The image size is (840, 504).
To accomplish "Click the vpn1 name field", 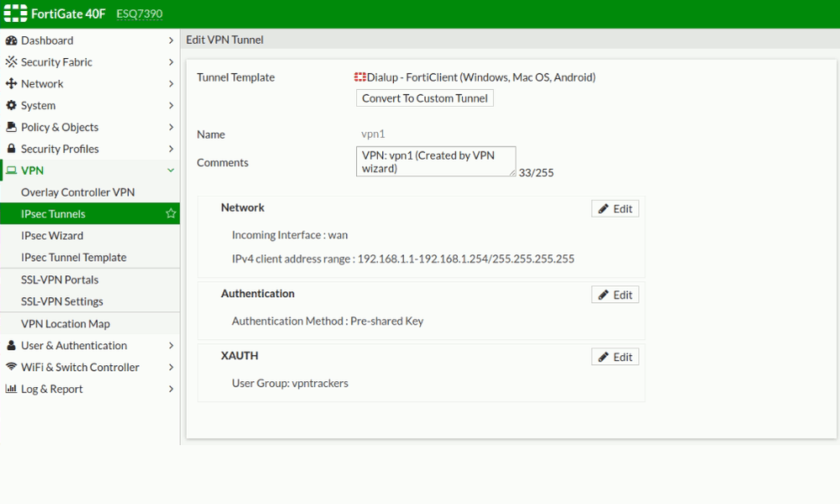I will [x=373, y=134].
